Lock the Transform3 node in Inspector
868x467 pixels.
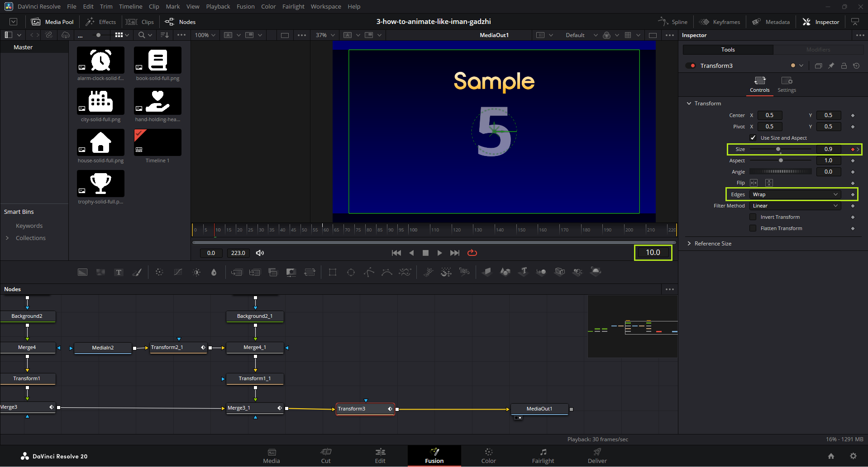844,66
